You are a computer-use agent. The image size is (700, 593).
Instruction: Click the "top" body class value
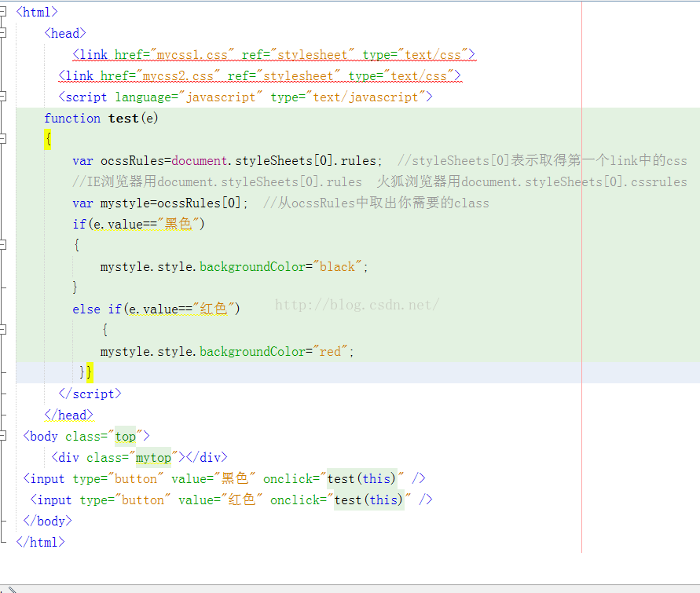click(x=126, y=437)
